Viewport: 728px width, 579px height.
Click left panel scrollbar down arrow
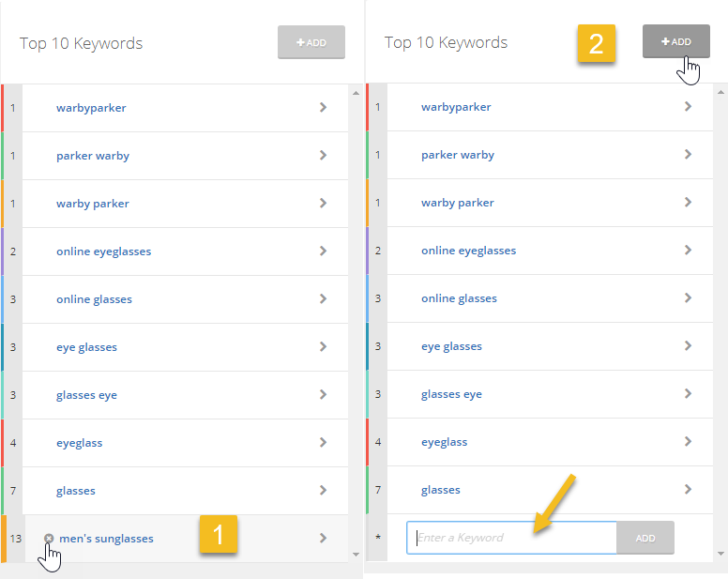coord(356,554)
